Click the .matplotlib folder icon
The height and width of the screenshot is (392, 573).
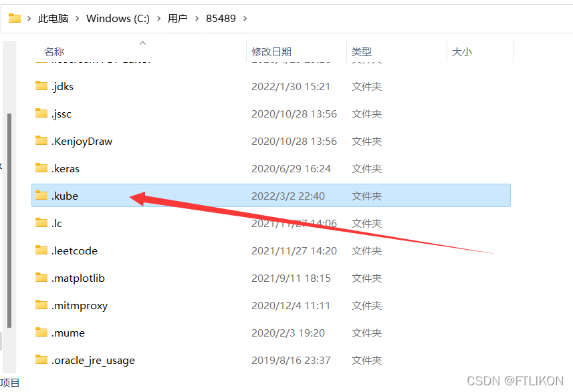click(x=41, y=277)
